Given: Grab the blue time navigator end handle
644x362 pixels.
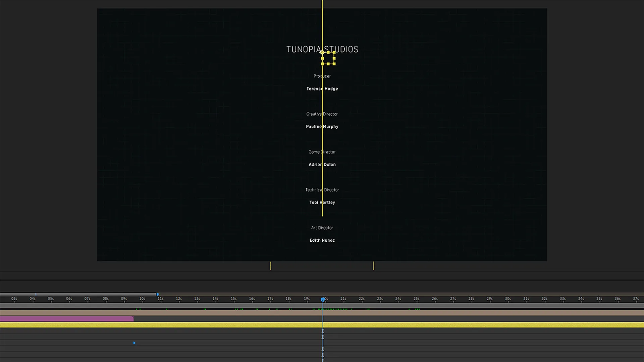Looking at the screenshot, I should pyautogui.click(x=158, y=294).
